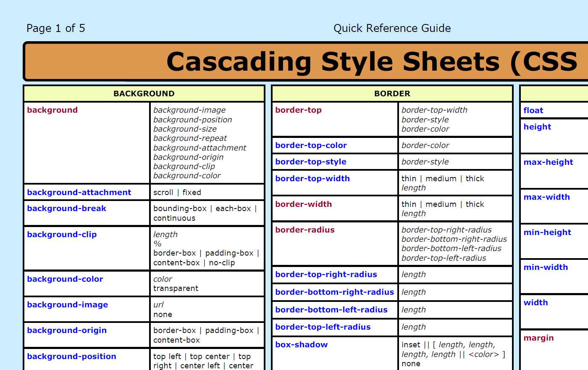Click the 'bounding-box | each-box' value cell
588x370 pixels.
tap(207, 213)
